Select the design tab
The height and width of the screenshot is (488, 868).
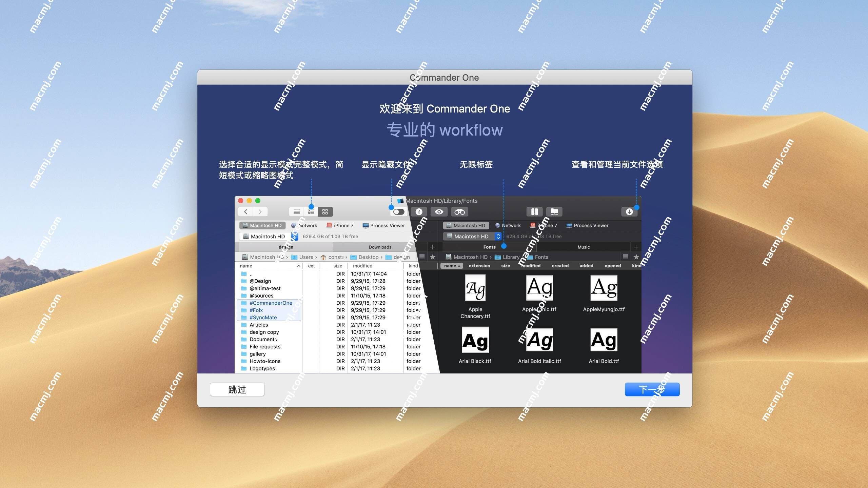[286, 247]
